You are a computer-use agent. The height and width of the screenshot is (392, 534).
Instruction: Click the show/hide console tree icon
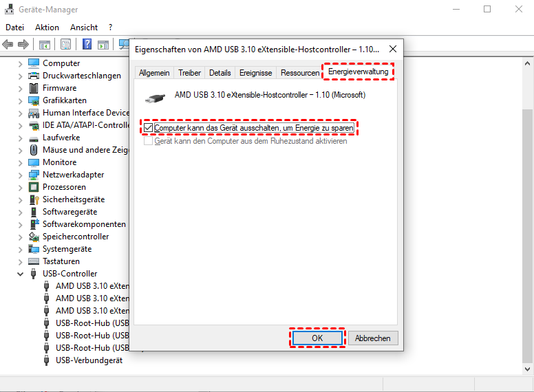(44, 45)
